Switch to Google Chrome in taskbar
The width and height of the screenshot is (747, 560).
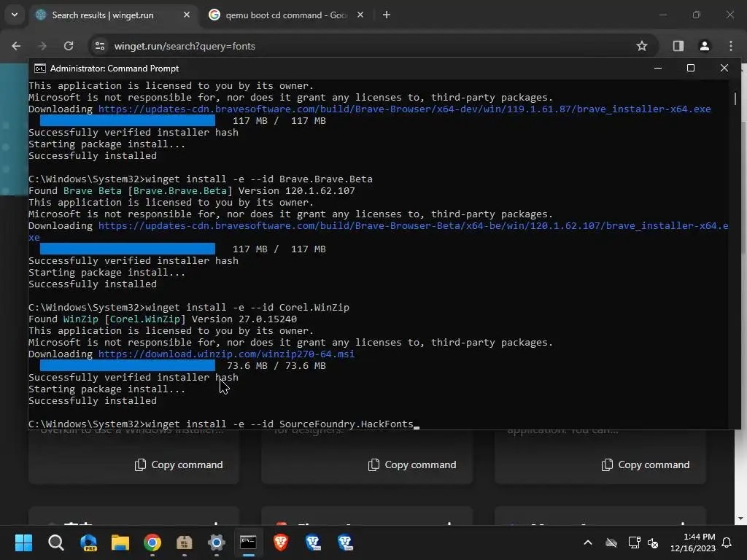(152, 542)
